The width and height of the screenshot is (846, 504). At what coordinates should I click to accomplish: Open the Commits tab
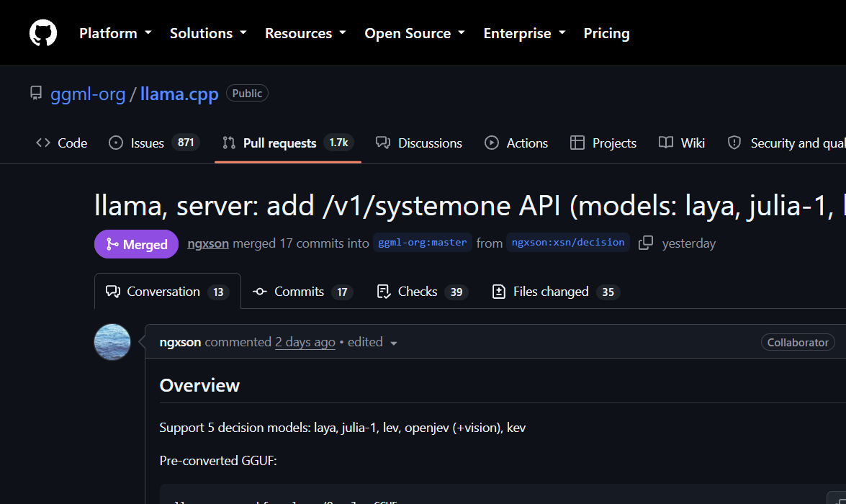pos(302,292)
